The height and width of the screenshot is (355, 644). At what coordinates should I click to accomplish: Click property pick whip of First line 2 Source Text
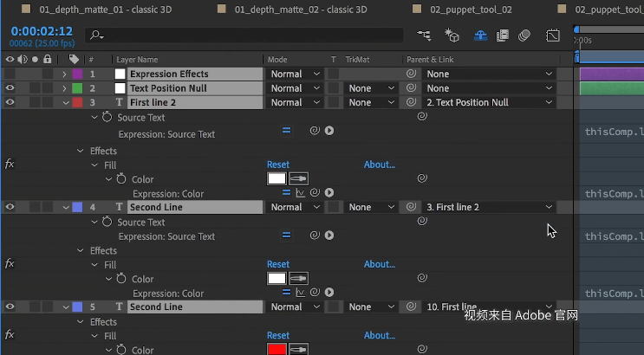422,116
